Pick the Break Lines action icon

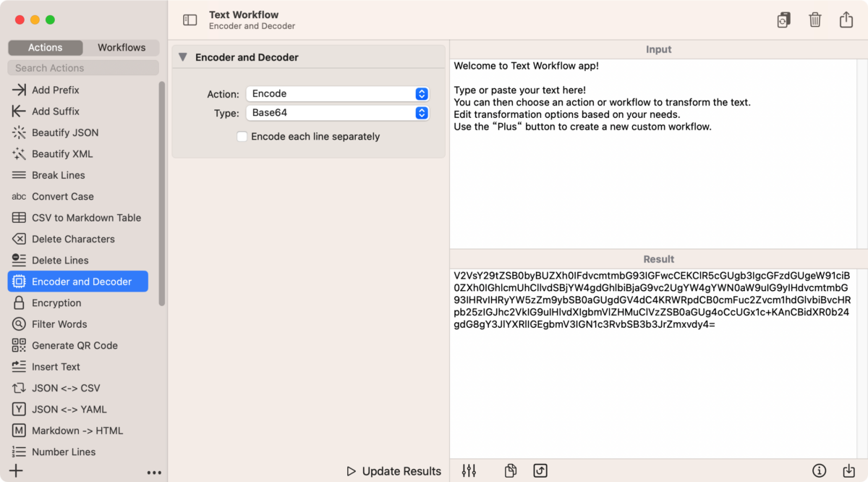pyautogui.click(x=19, y=175)
